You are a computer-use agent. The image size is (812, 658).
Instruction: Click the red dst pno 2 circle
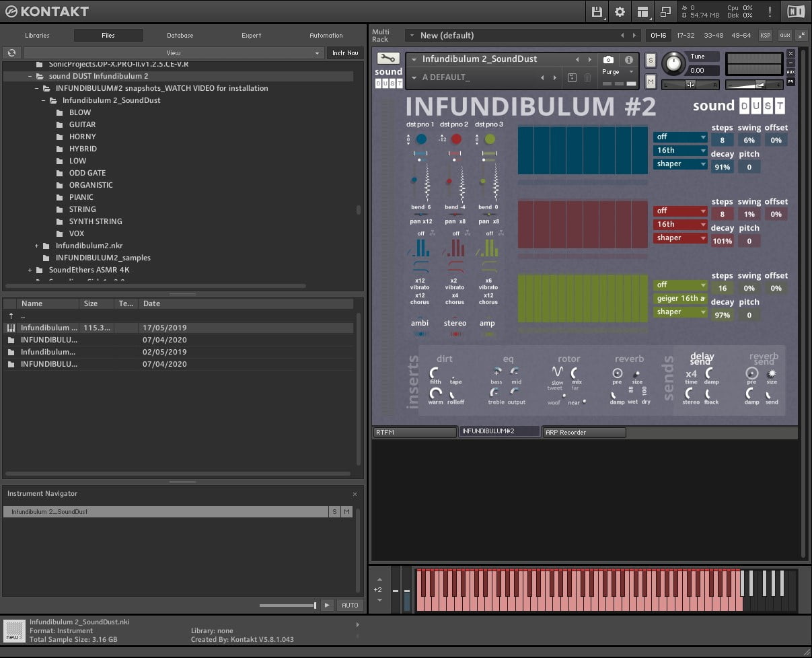[456, 139]
